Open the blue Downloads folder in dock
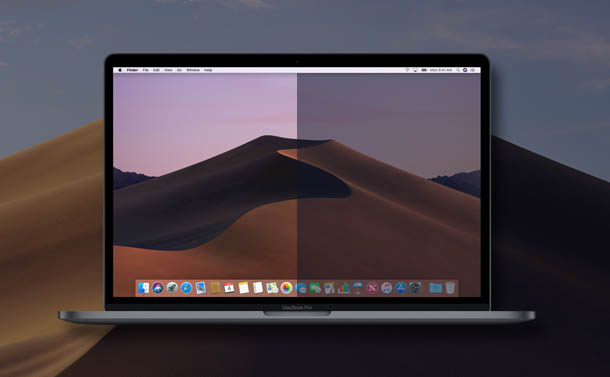This screenshot has height=377, width=610. click(435, 288)
